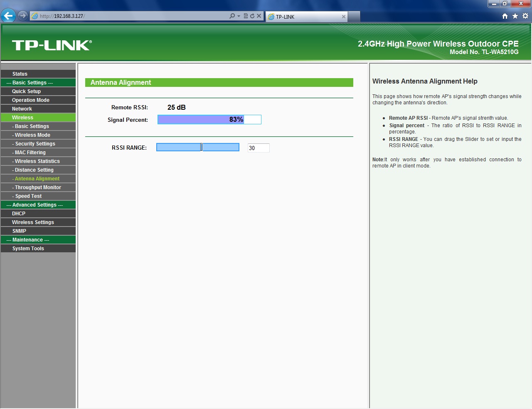Restore down the browser window
532x409 pixels.
coord(505,4)
